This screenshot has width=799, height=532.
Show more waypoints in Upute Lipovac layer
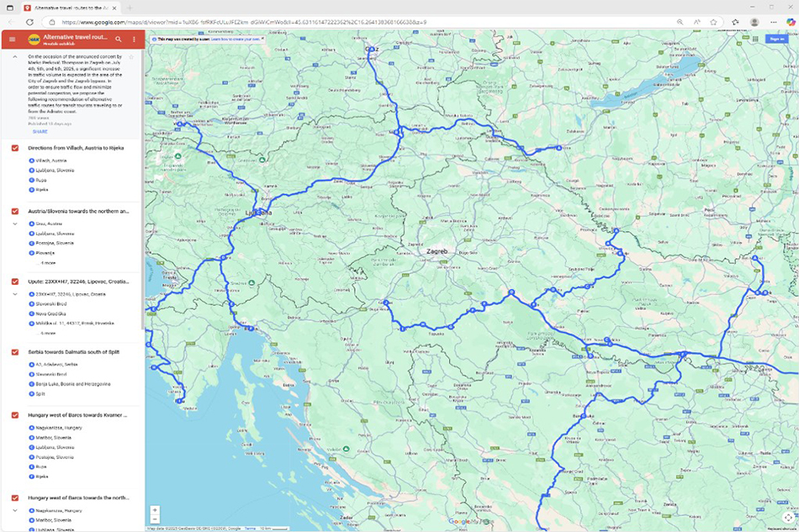click(x=48, y=334)
